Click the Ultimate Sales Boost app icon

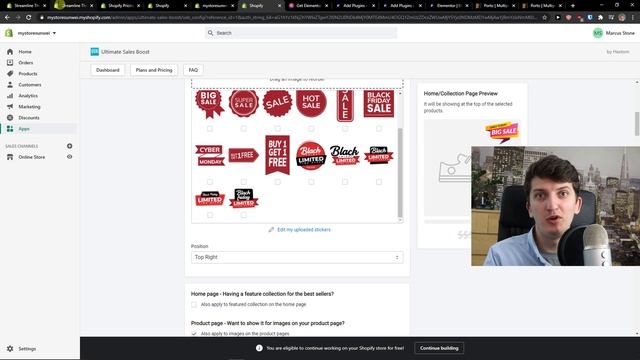(x=94, y=52)
